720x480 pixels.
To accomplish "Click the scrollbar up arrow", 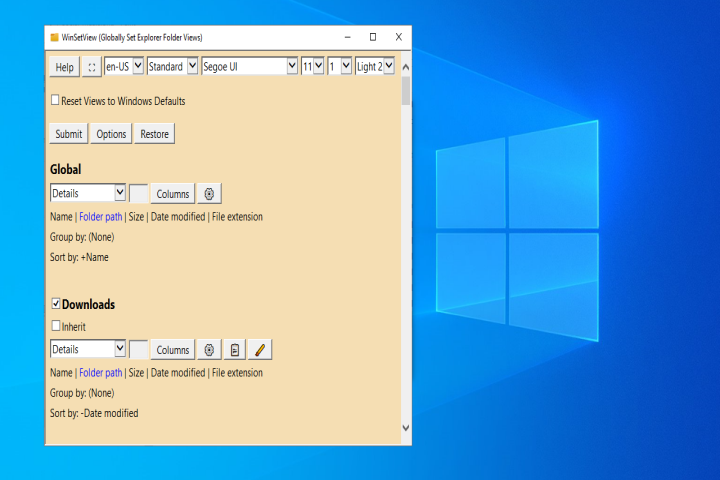I will click(x=406, y=67).
